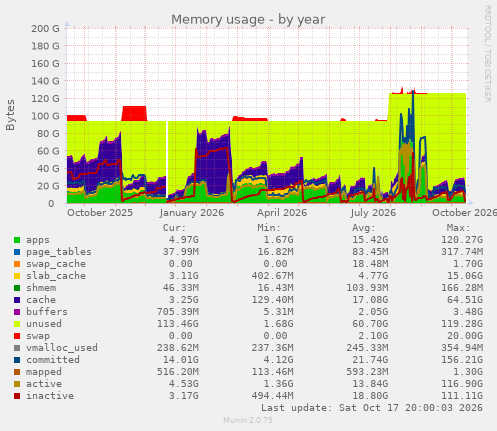Viewport: 497px width, 431px height.
Task: Click the 'Avg:' column header
Action: coord(364,228)
